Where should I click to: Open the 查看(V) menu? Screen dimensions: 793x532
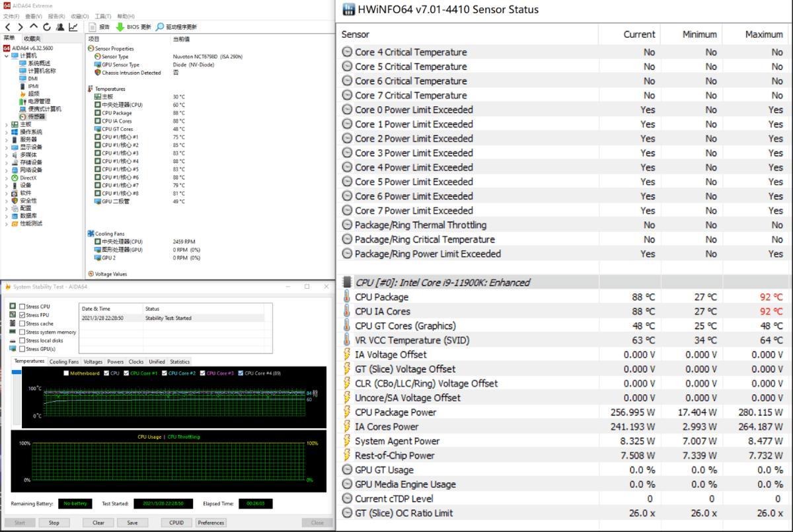(x=34, y=16)
